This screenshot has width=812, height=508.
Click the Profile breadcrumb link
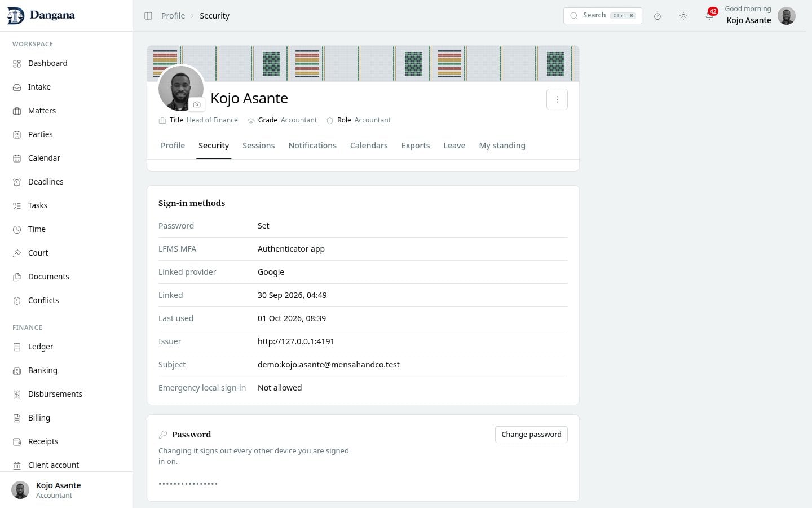pos(173,16)
